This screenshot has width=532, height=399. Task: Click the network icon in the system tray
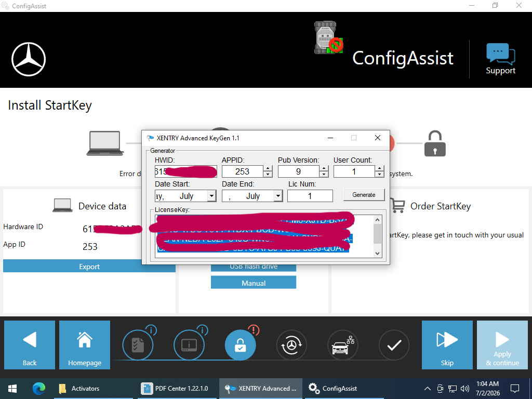[453, 389]
